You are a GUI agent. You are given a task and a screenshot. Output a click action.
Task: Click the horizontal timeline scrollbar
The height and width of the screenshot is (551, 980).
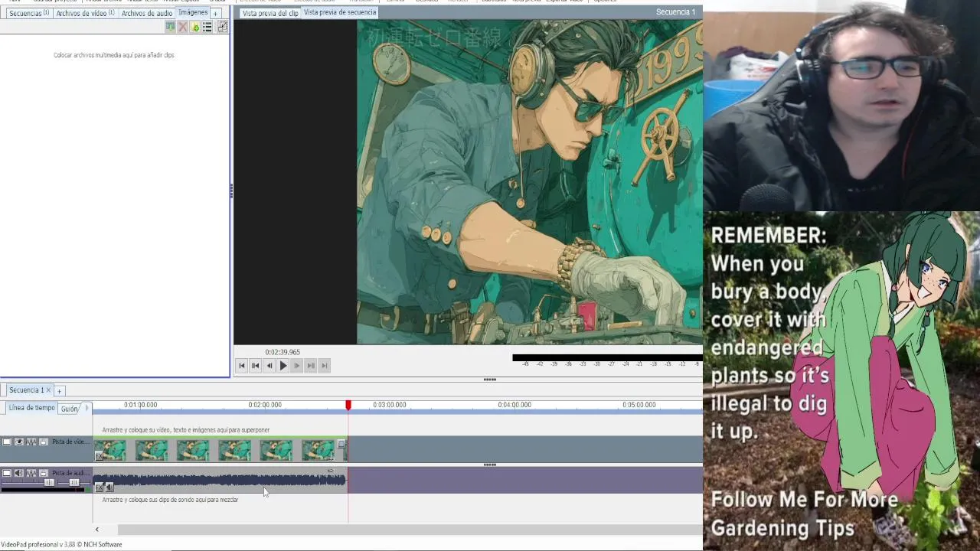pos(410,530)
